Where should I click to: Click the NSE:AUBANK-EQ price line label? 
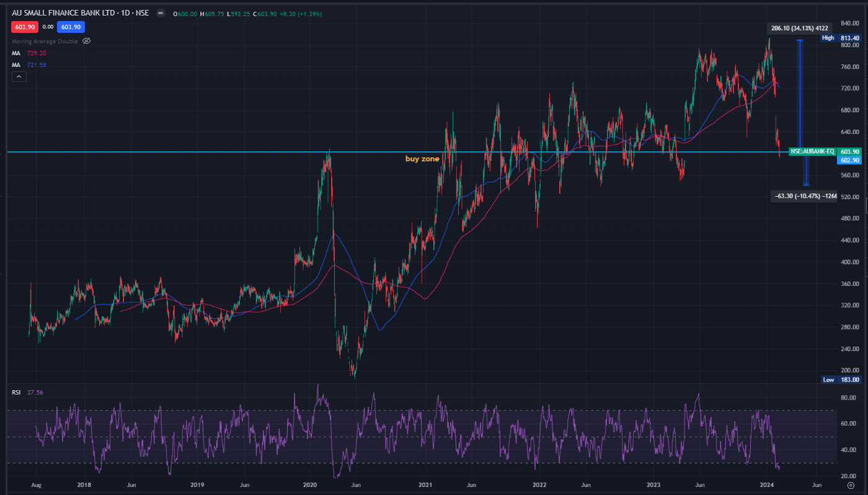[813, 151]
